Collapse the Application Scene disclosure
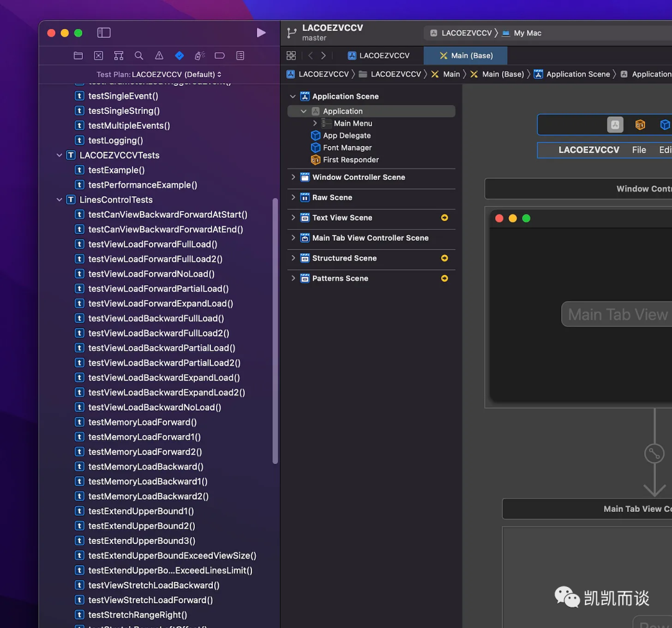Viewport: 672px width, 628px height. 292,96
